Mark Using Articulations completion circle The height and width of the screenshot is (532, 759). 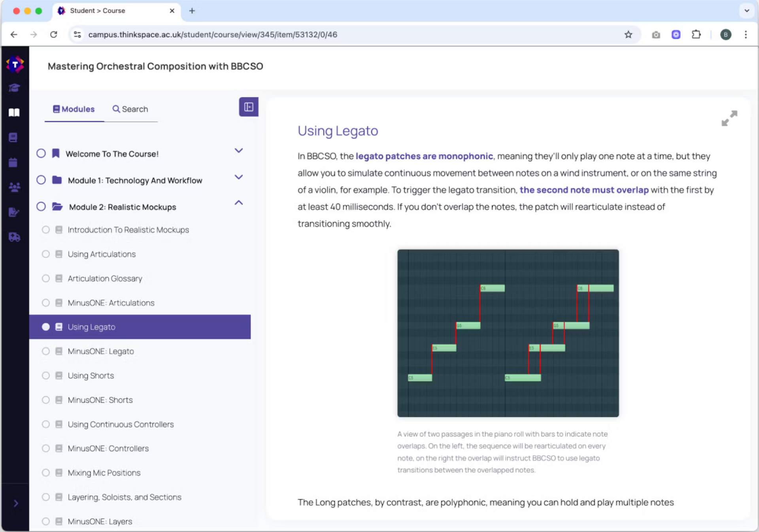46,254
